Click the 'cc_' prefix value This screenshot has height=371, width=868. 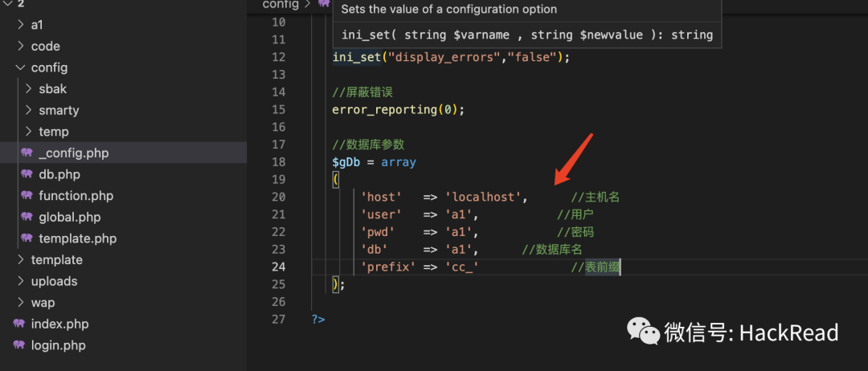(462, 267)
